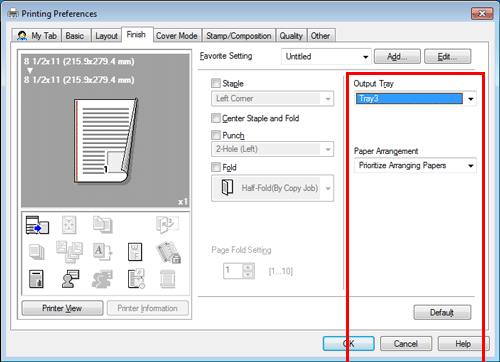Open the Basic tab
Image resolution: width=500 pixels, height=362 pixels.
(x=75, y=36)
